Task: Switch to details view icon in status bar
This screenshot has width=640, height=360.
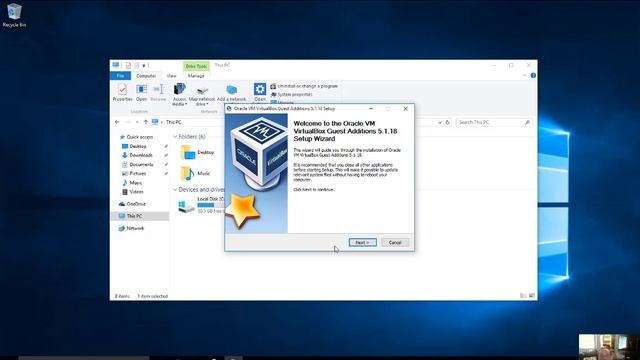Action: point(523,296)
